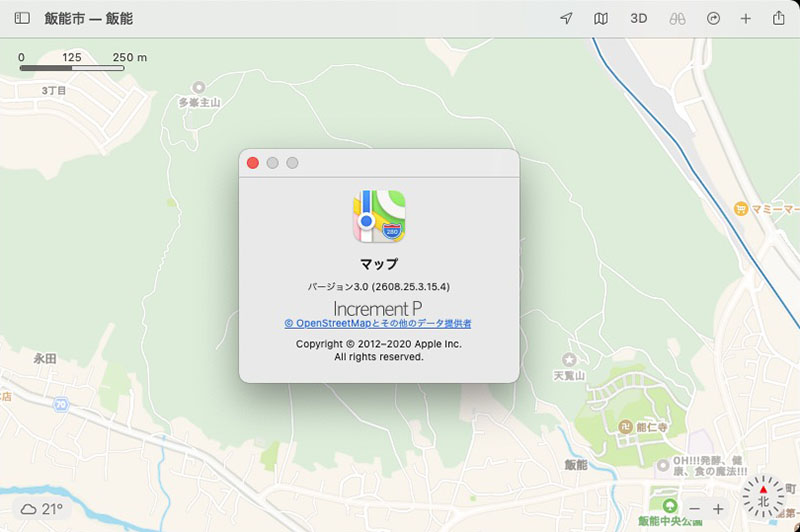Show current location with arrow icon

[566, 18]
